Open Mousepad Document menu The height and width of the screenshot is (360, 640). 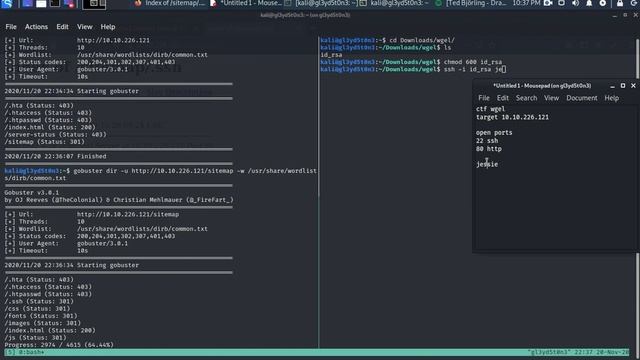pos(581,98)
